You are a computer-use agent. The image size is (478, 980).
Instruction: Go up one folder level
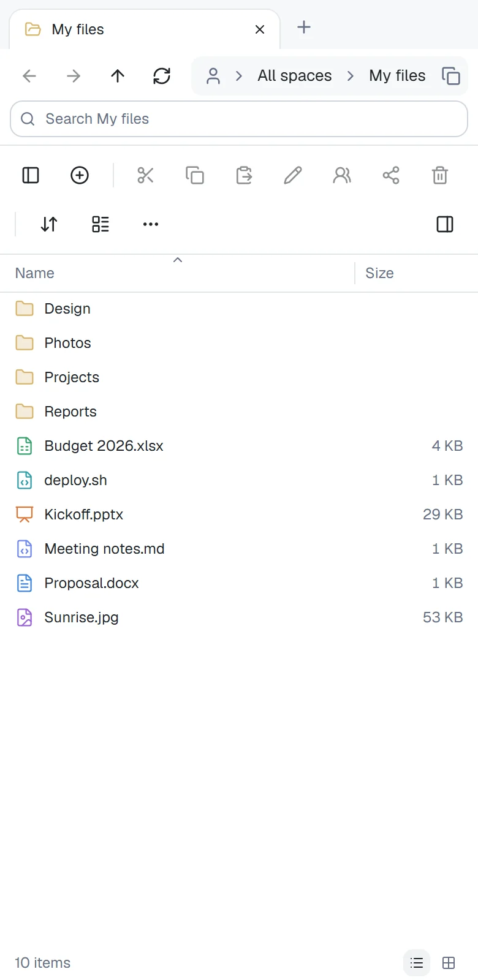coord(118,76)
